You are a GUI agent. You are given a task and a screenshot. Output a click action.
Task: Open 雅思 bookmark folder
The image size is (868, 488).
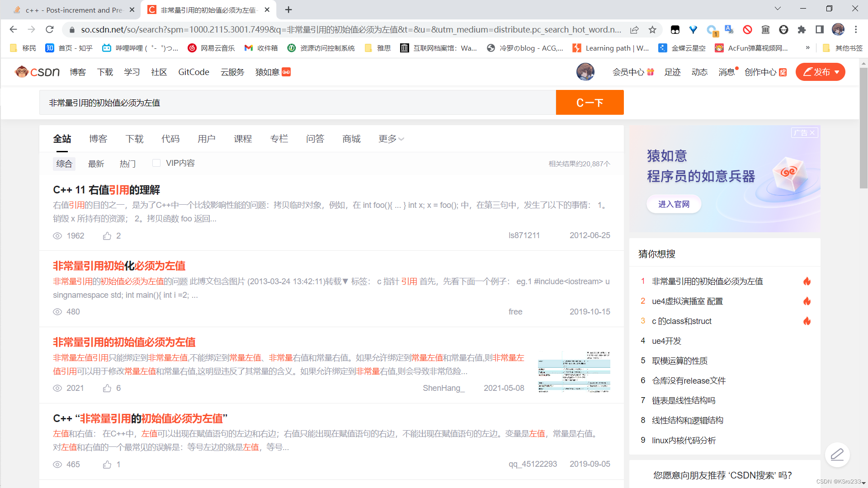click(x=377, y=48)
